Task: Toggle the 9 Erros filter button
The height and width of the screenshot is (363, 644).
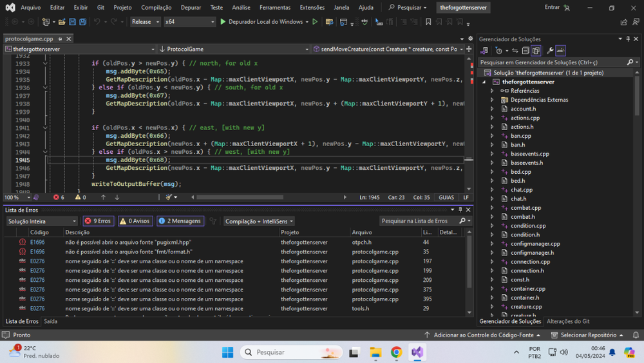Action: click(98, 221)
